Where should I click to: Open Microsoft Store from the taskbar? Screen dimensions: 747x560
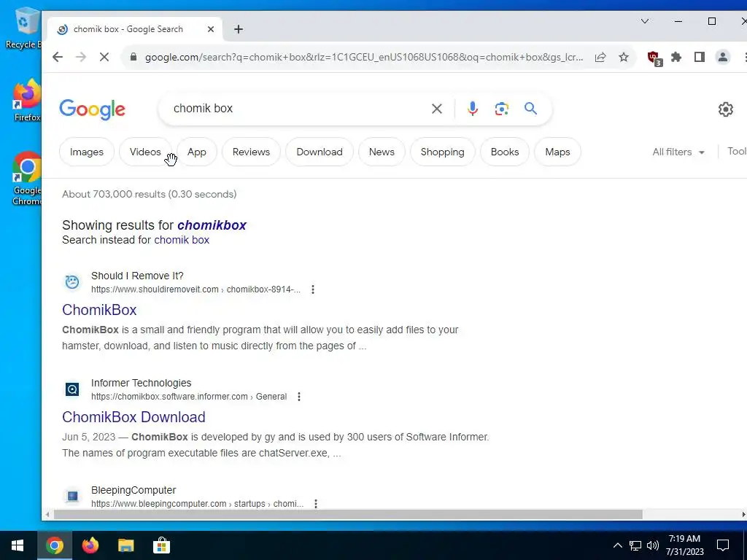(161, 545)
